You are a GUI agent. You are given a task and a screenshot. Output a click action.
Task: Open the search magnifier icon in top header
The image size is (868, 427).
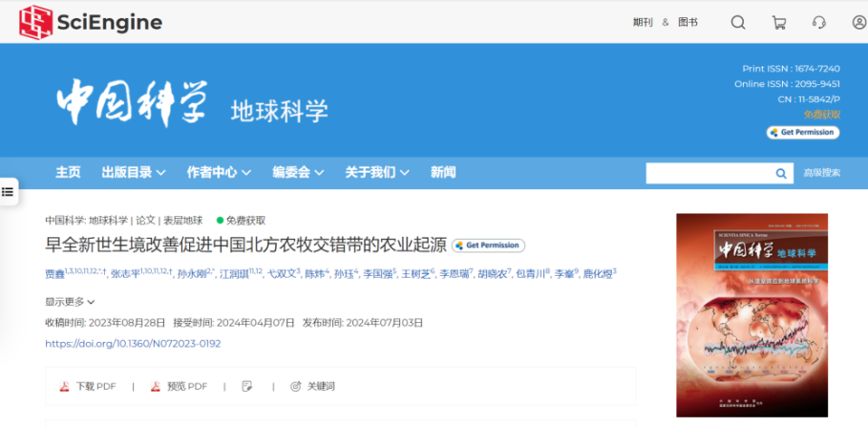(738, 23)
